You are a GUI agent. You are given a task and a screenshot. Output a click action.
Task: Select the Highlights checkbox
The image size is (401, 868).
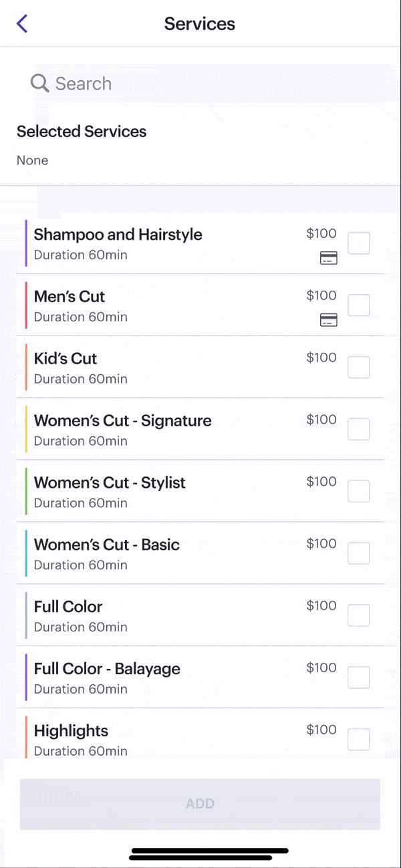359,740
